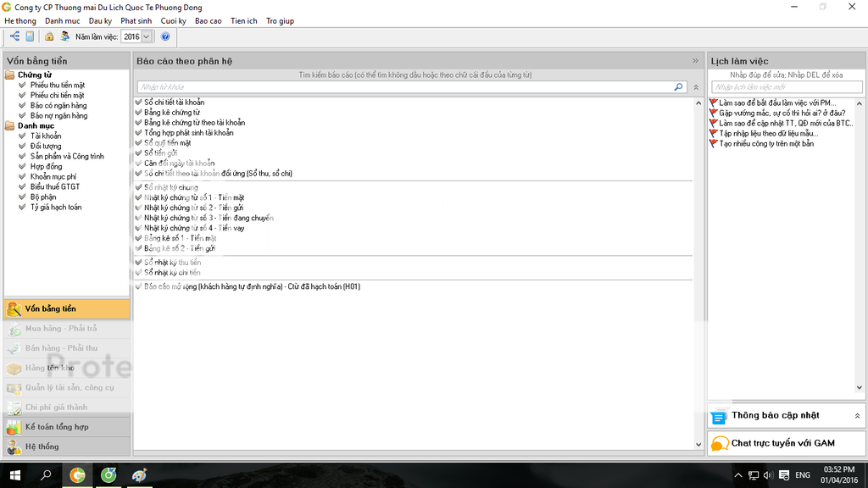Open the Windows Start menu
The width and height of the screenshot is (868, 488).
pos(14,475)
